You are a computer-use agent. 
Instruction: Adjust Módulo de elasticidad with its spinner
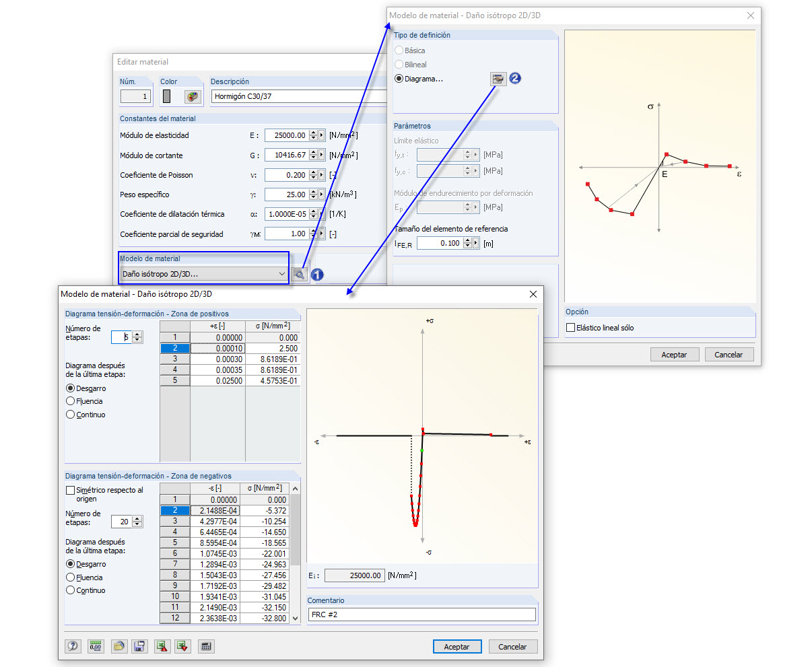pyautogui.click(x=313, y=135)
